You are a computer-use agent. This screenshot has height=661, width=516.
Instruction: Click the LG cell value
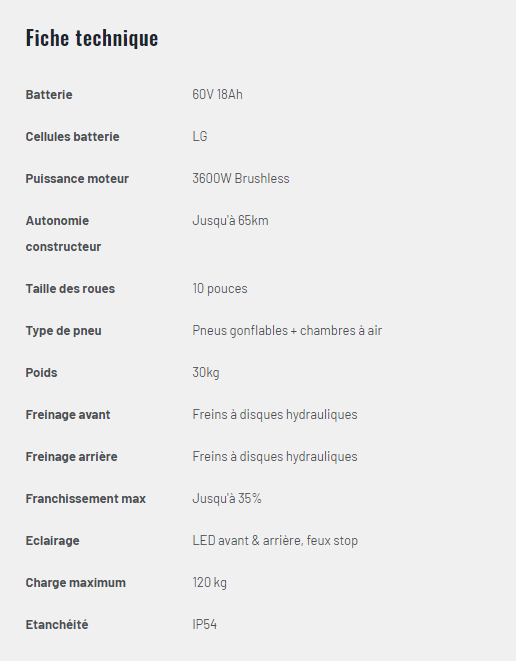tap(200, 137)
